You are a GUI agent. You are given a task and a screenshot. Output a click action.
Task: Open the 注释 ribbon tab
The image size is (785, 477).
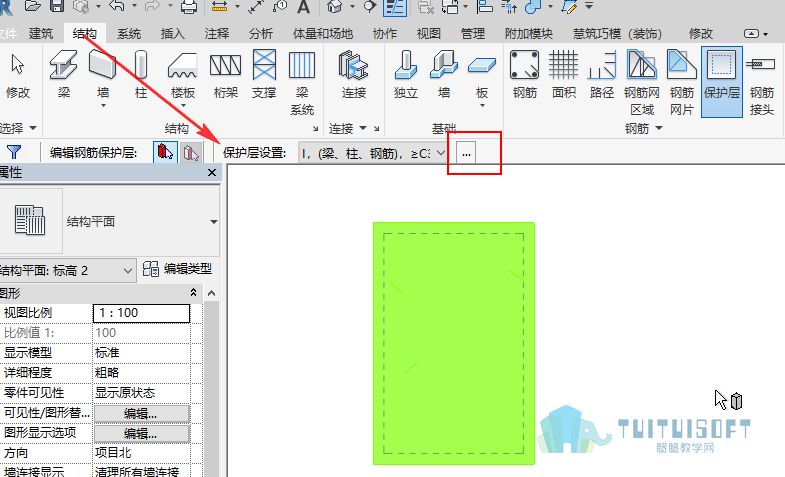pos(216,34)
